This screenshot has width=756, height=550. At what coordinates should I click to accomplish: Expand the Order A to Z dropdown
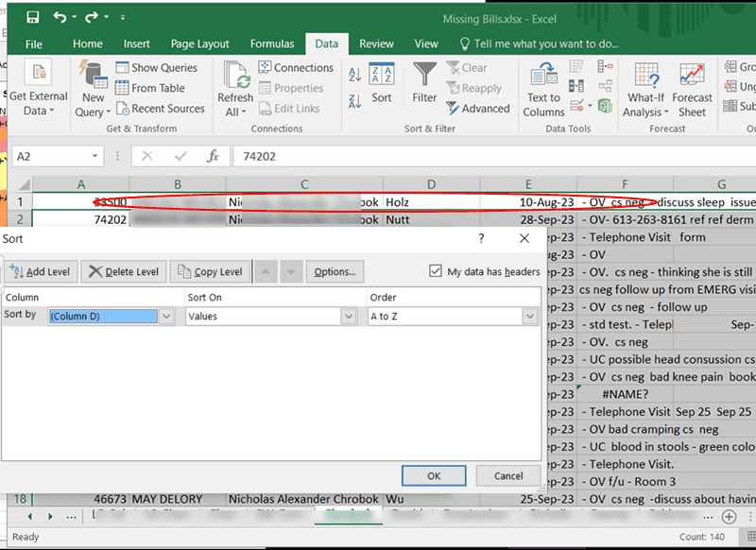click(529, 317)
